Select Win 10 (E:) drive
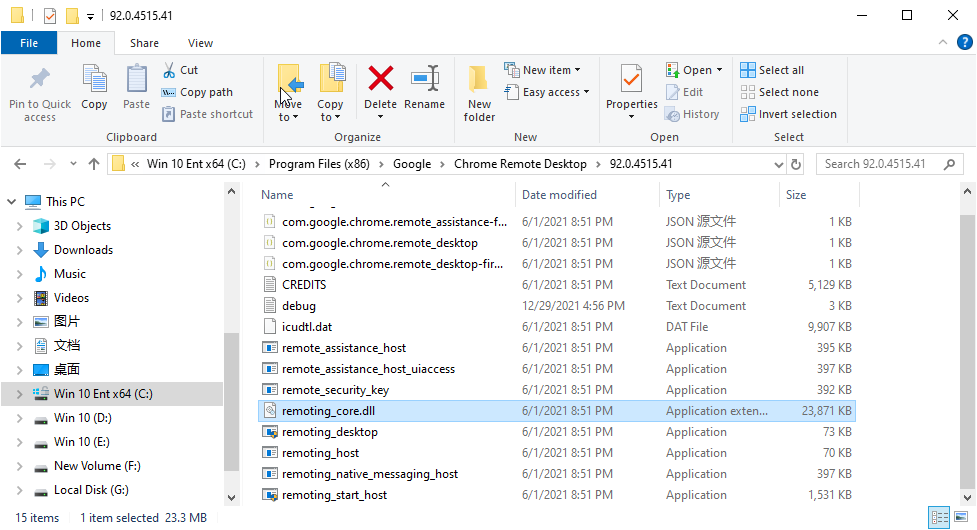The width and height of the screenshot is (977, 530). pos(82,442)
